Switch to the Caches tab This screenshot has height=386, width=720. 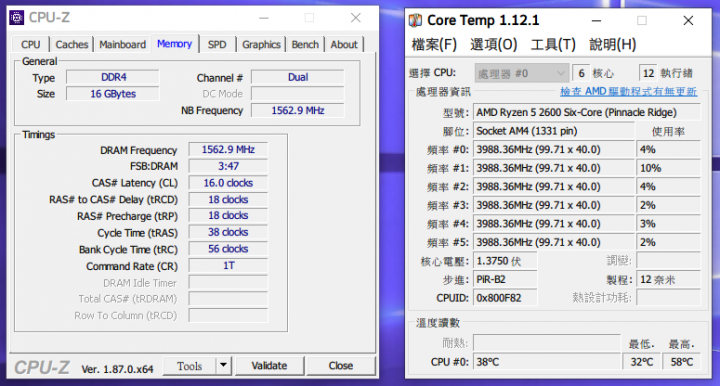pyautogui.click(x=72, y=45)
